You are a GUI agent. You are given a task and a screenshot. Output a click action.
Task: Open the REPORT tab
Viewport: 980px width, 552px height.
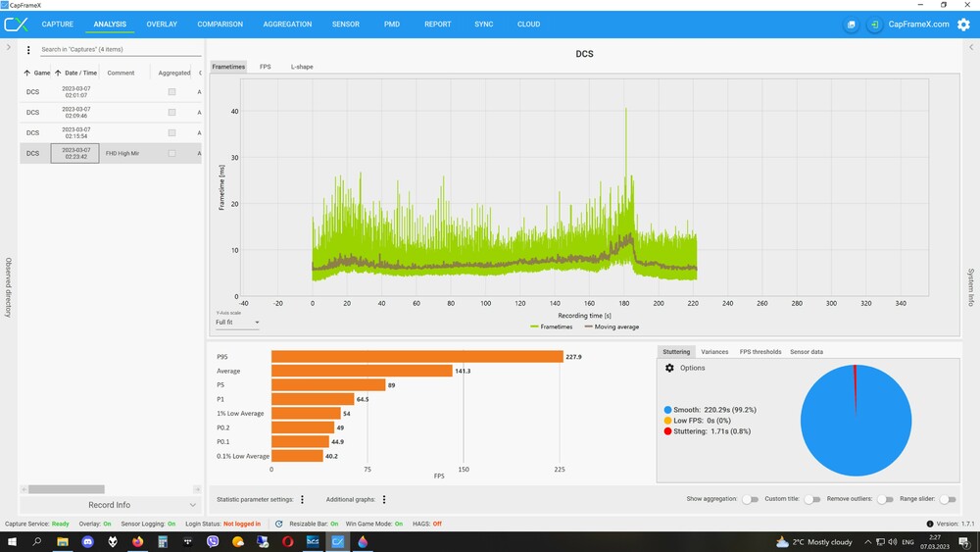pos(437,25)
